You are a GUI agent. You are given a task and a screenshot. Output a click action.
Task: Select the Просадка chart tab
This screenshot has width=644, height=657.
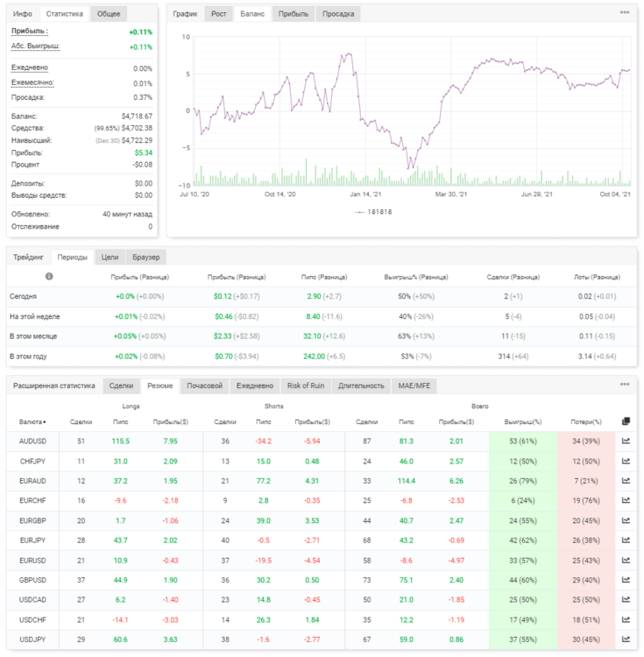(x=338, y=14)
